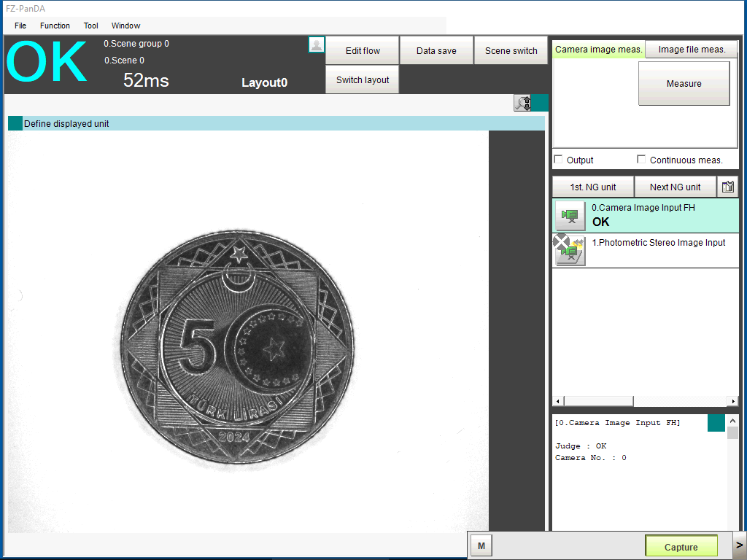
Task: Open the Function menu
Action: click(55, 26)
